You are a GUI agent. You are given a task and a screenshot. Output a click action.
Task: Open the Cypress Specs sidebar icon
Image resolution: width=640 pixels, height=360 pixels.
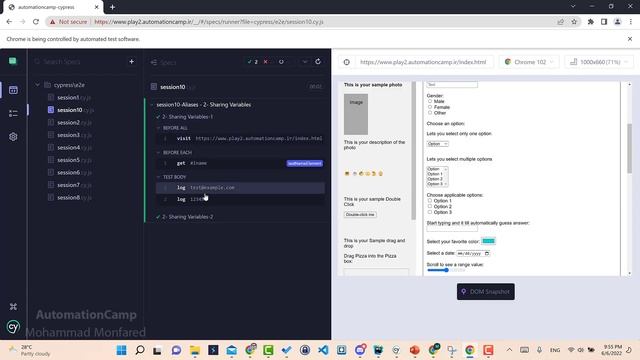pos(13,90)
